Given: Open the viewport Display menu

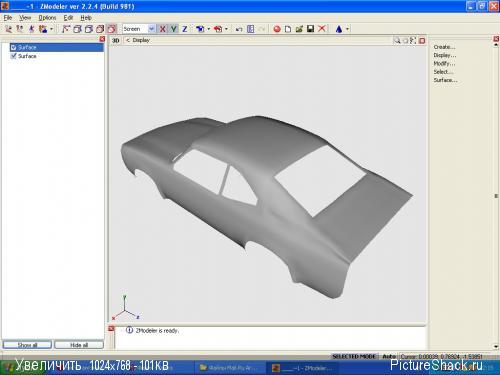Looking at the screenshot, I should click(x=141, y=40).
